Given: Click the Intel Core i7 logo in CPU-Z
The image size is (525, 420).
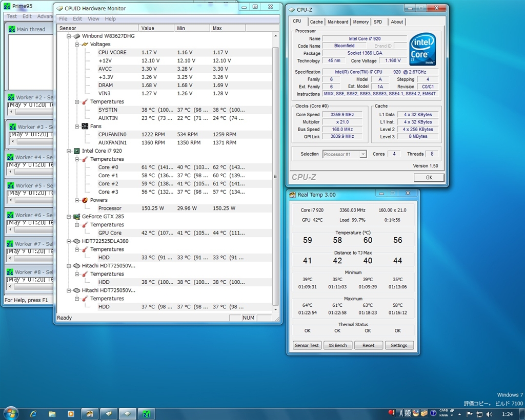Looking at the screenshot, I should pyautogui.click(x=422, y=49).
